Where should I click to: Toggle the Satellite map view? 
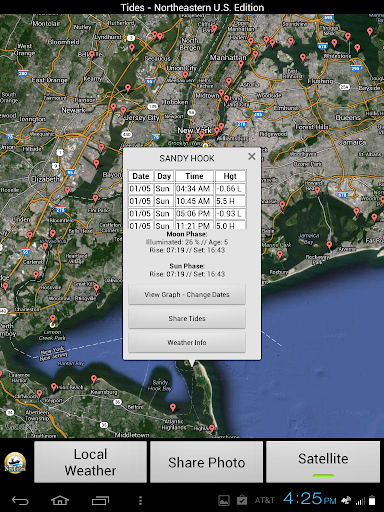point(323,462)
